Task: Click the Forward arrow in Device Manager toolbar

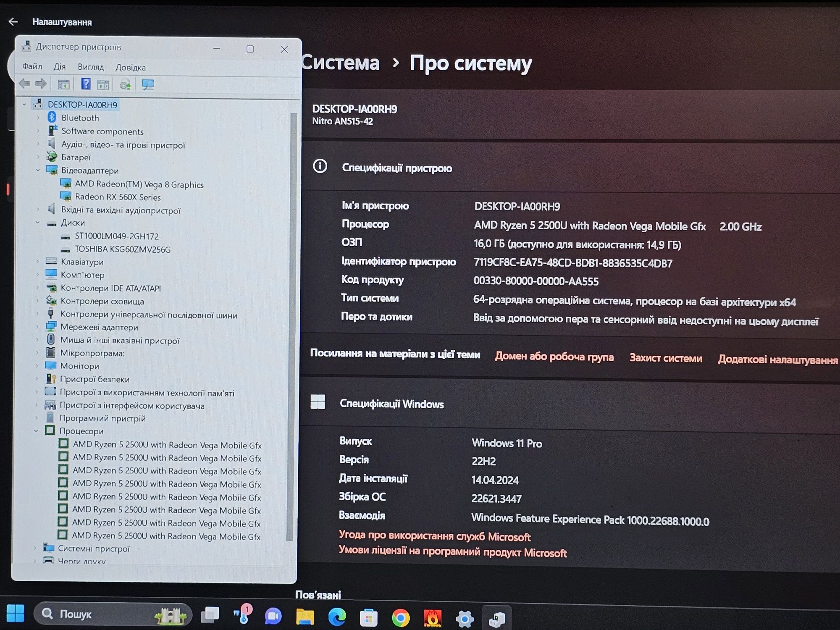Action: tap(41, 84)
